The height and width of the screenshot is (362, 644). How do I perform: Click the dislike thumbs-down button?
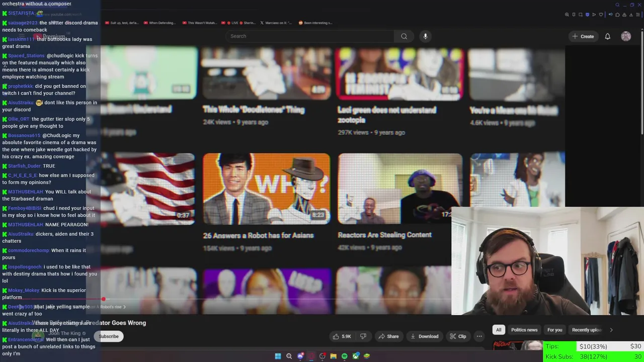(x=363, y=336)
